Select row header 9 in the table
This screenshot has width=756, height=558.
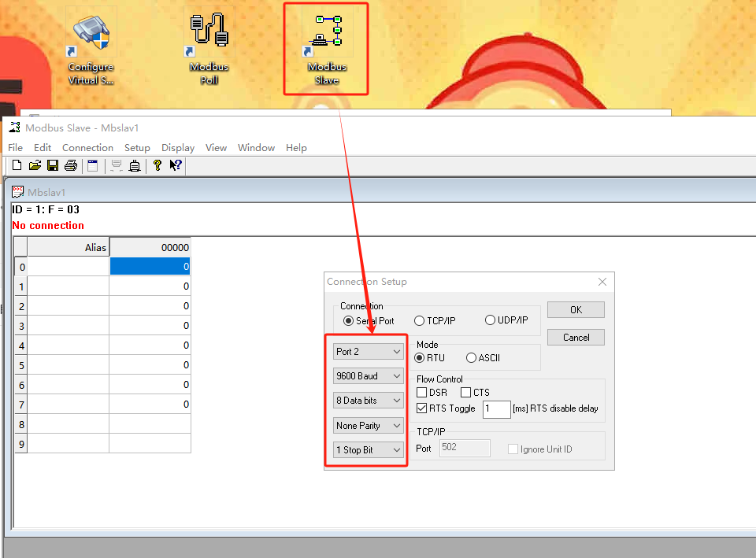21,445
